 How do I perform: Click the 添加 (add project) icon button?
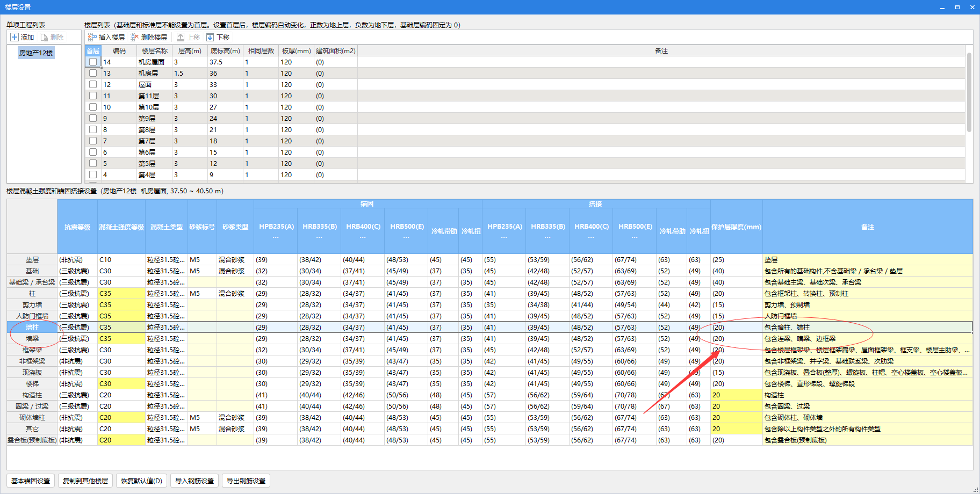[x=22, y=37]
